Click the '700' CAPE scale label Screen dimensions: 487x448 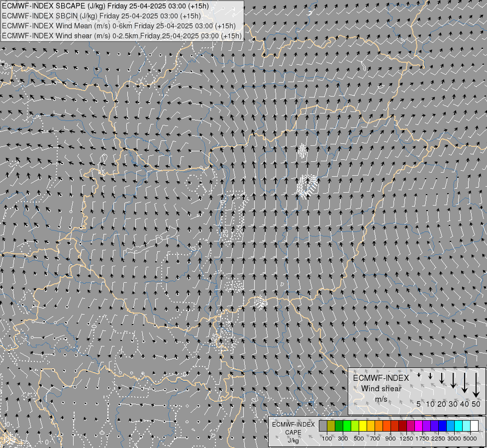(x=375, y=439)
